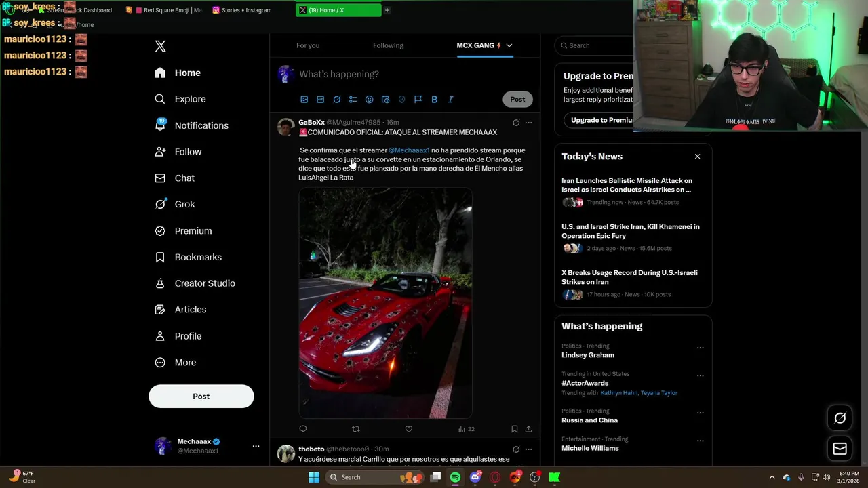Viewport: 868px width, 488px height.
Task: Add media with the composer image icon
Action: 304,100
